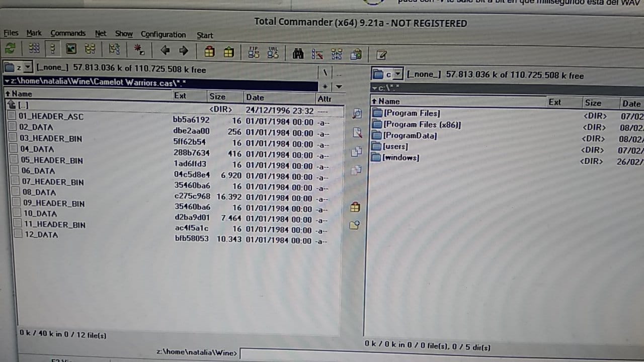Open the Configuration menu
The image size is (644, 362).
[163, 35]
